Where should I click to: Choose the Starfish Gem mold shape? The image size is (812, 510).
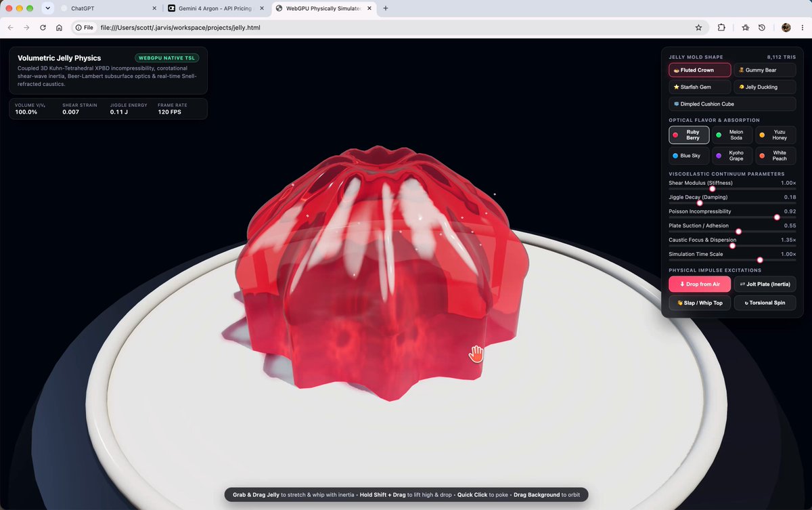click(700, 87)
